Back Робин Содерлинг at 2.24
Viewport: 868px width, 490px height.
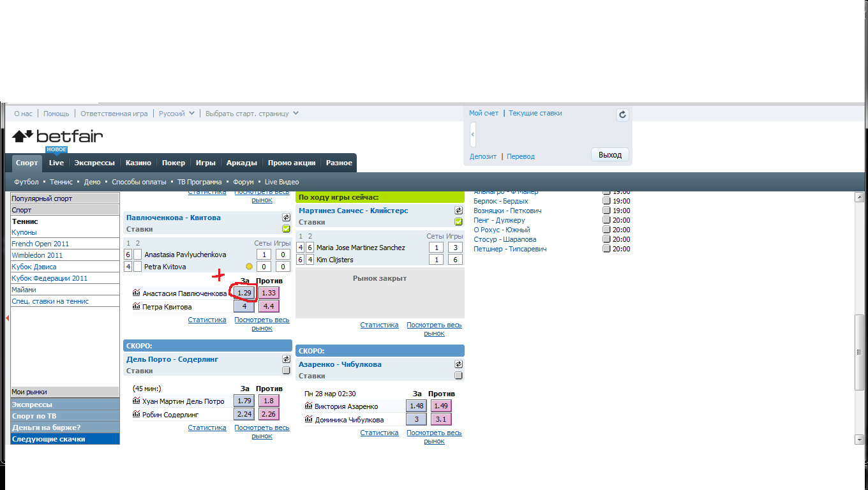tap(244, 414)
